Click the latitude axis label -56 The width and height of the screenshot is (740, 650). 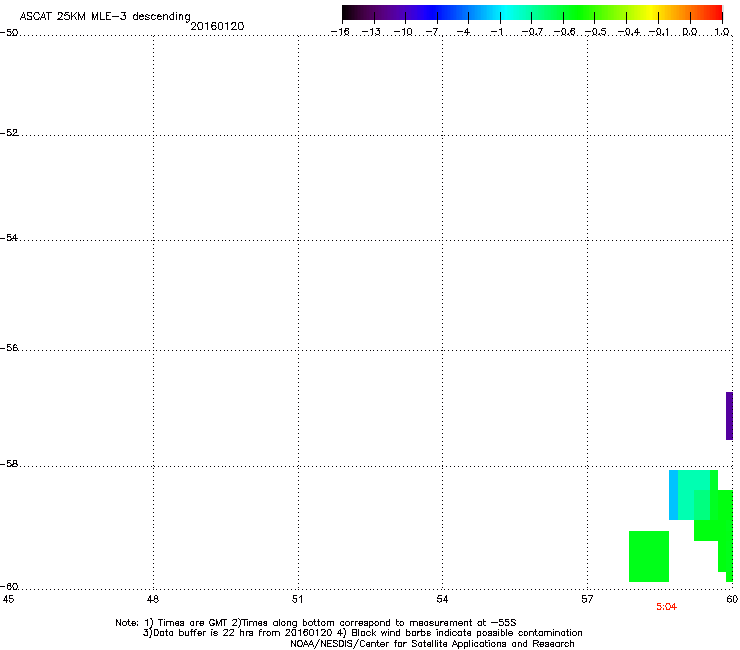click(x=9, y=348)
